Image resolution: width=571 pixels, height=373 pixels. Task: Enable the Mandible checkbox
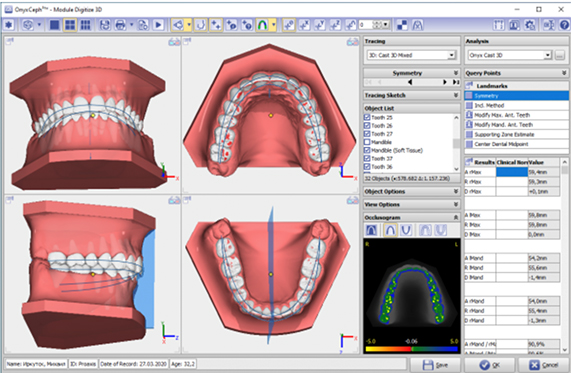367,142
